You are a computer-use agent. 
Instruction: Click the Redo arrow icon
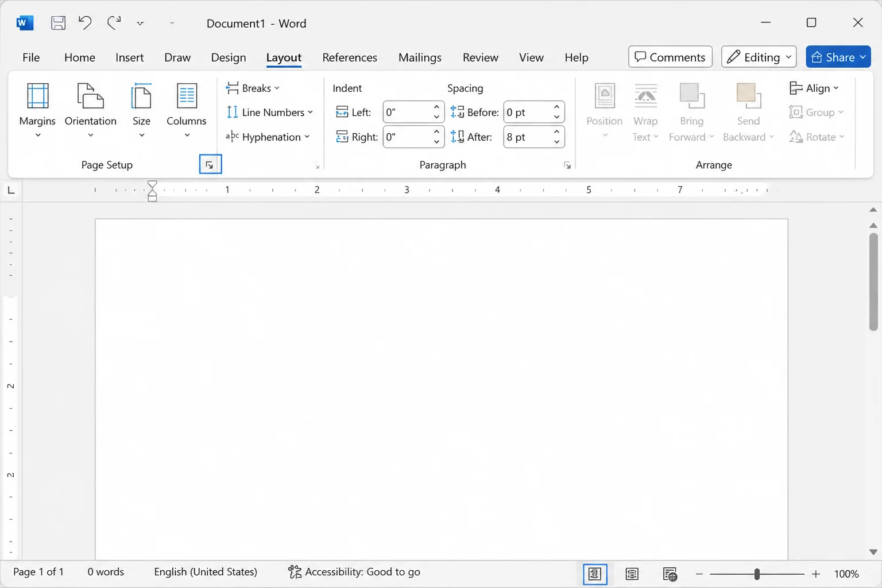coord(114,23)
